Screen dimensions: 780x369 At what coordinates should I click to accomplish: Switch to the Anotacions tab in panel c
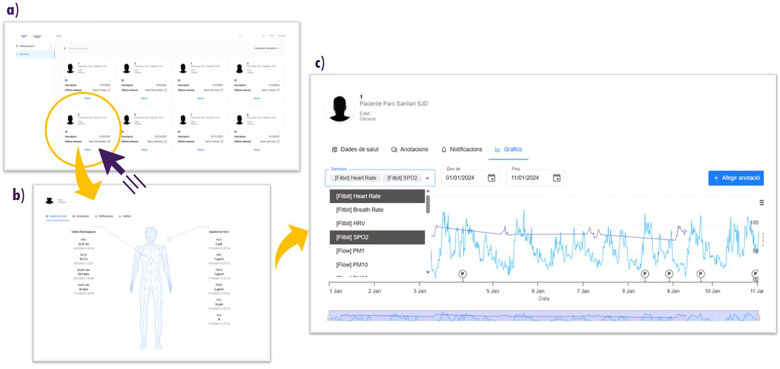tap(409, 149)
